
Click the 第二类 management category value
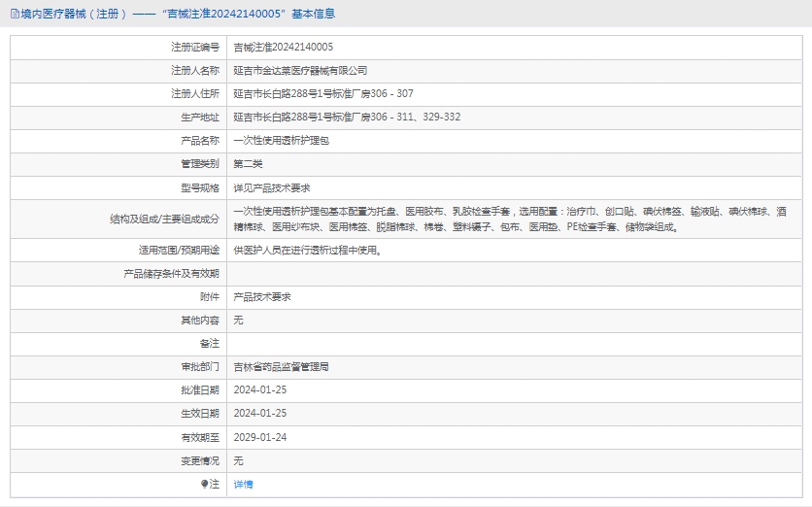[248, 163]
